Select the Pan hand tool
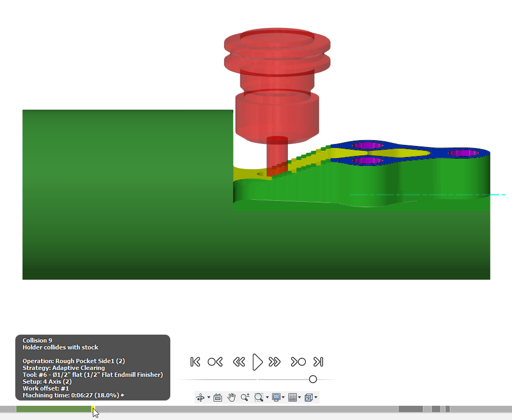 pos(231,397)
